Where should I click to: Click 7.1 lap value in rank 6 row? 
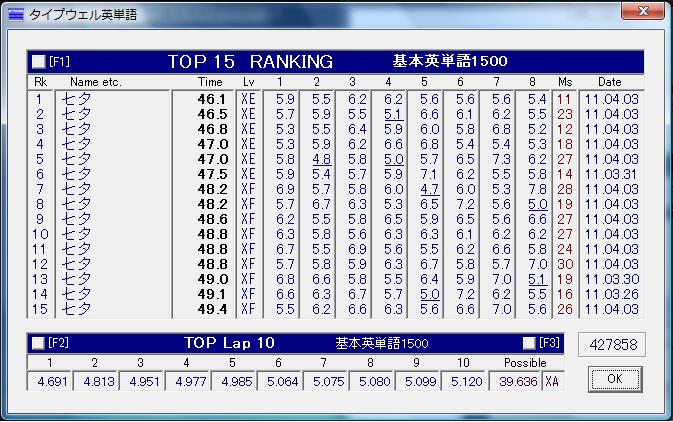(429, 174)
